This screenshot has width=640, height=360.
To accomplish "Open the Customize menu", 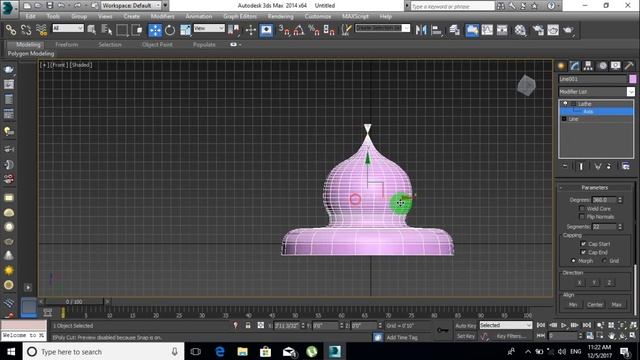I will tap(318, 16).
